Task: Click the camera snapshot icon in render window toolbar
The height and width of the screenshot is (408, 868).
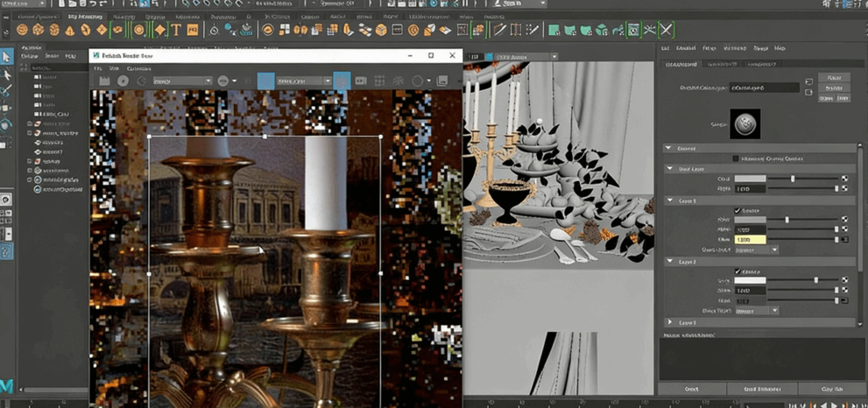Action: 360,81
